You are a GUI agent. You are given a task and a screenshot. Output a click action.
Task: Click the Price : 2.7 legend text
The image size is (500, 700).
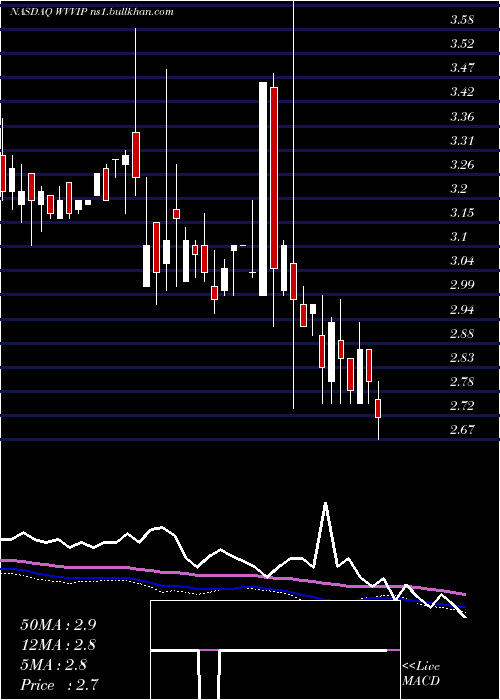(x=59, y=685)
